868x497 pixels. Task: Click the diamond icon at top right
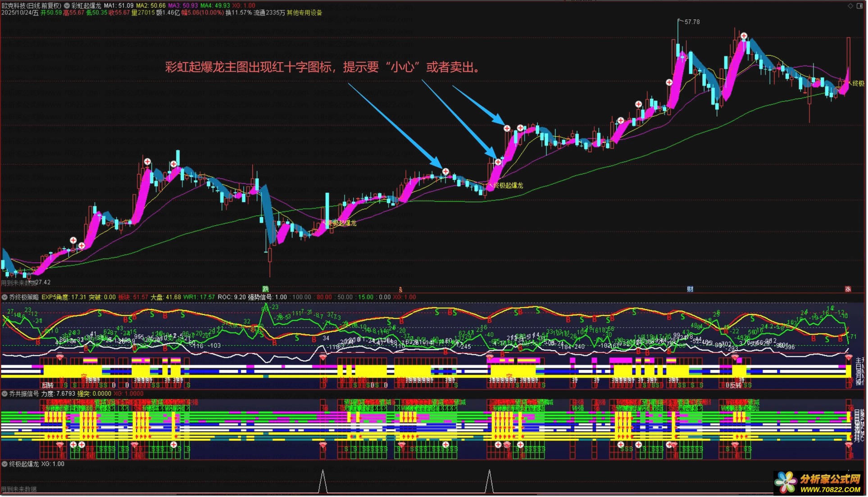coord(850,6)
